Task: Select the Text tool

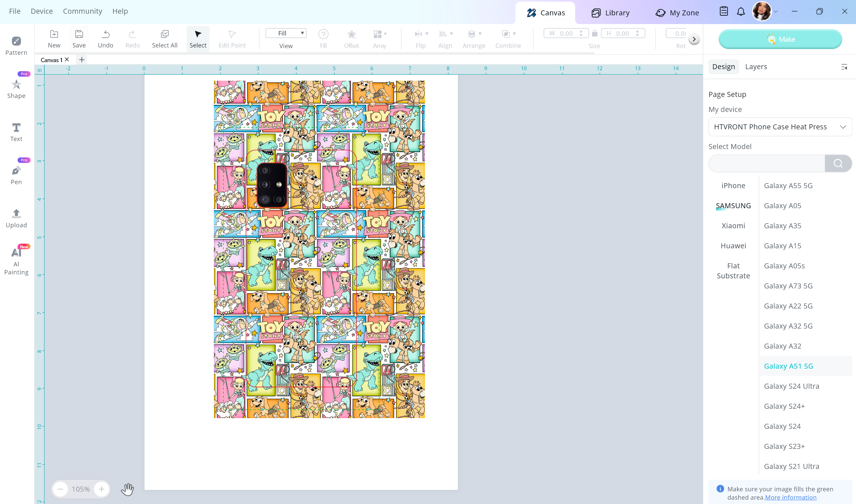Action: pos(16,132)
